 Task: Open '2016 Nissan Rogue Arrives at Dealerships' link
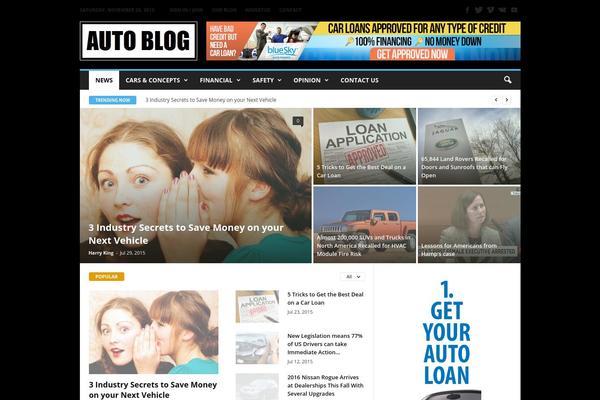[325, 385]
